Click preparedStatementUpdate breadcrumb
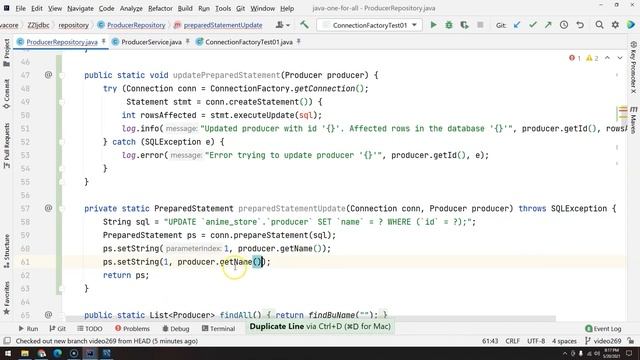 coord(218,25)
